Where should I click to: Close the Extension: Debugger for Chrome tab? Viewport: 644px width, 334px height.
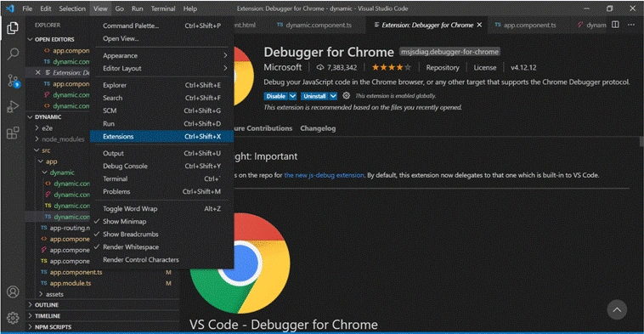pos(479,25)
